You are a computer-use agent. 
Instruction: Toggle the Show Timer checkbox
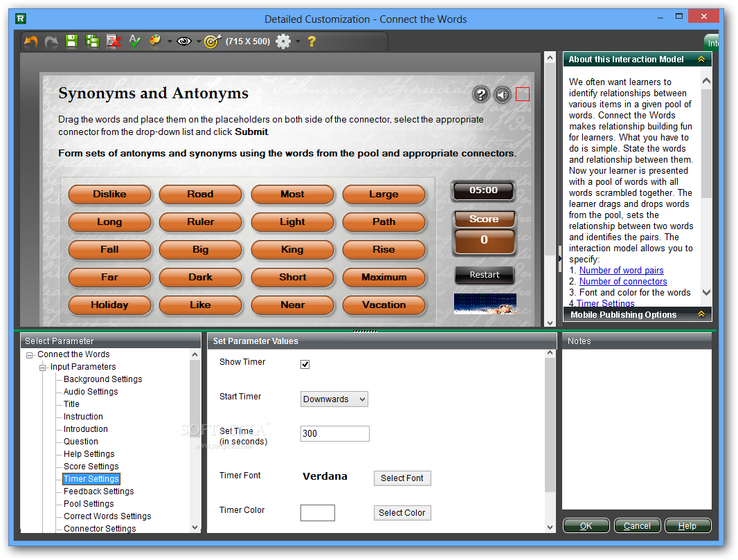point(305,364)
